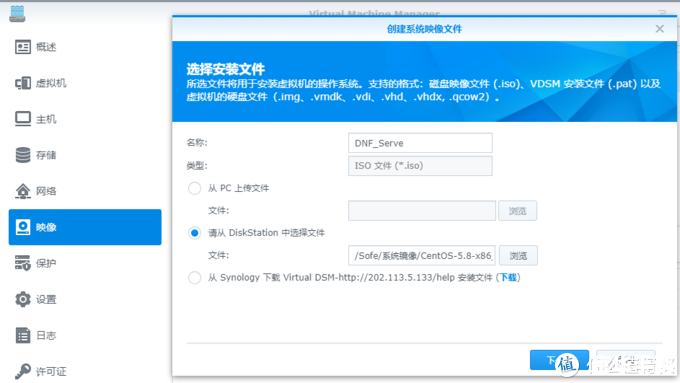Click the 选择安装文件 heading
This screenshot has width=680, height=383.
226,69
